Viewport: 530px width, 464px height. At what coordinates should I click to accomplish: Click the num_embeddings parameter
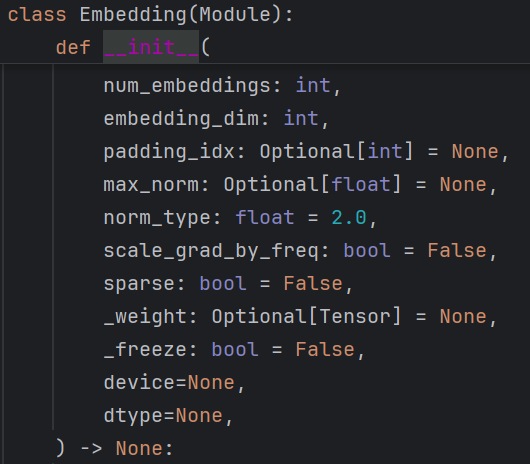[187, 85]
